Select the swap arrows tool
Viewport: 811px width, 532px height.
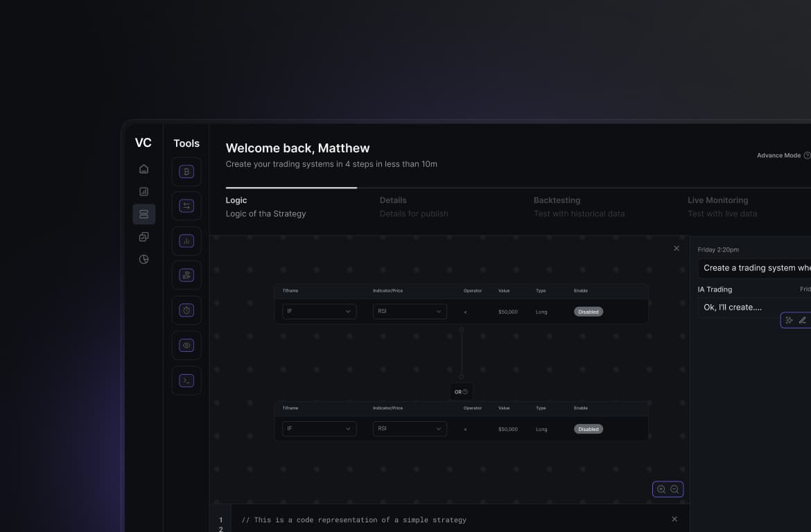click(x=186, y=206)
